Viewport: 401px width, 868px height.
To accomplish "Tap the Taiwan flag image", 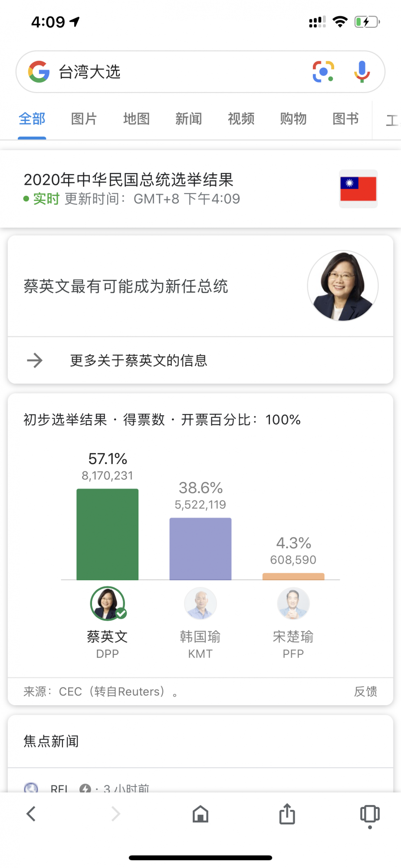I will coord(358,189).
